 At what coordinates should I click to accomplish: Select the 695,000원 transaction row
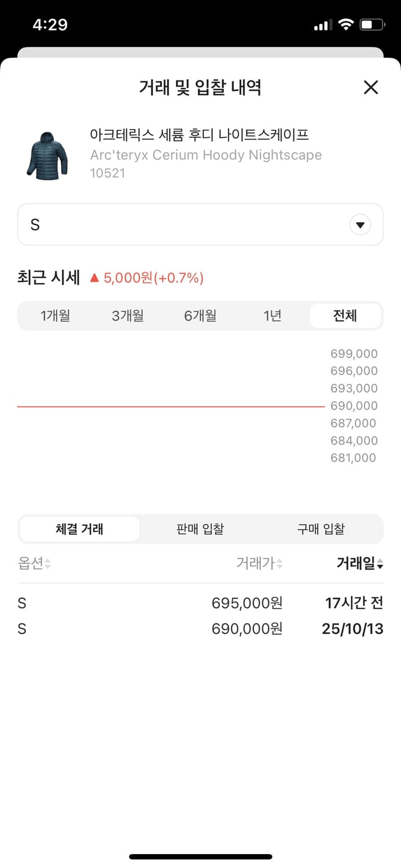coord(200,603)
